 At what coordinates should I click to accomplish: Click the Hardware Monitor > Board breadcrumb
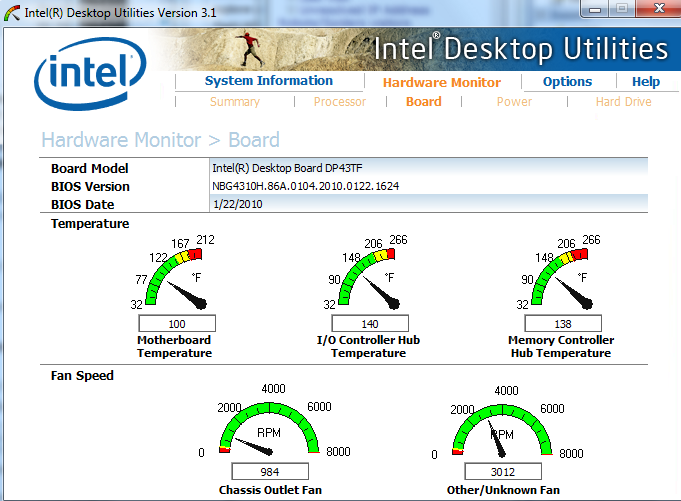(x=160, y=140)
